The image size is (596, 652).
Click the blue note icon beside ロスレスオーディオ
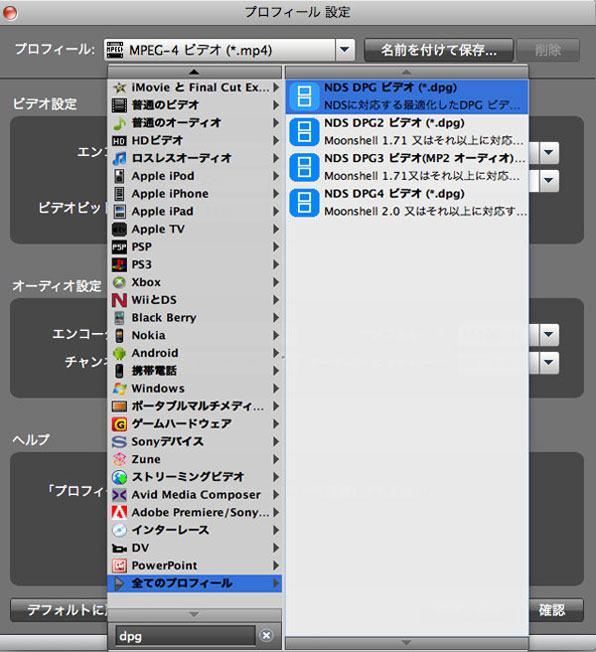click(119, 158)
